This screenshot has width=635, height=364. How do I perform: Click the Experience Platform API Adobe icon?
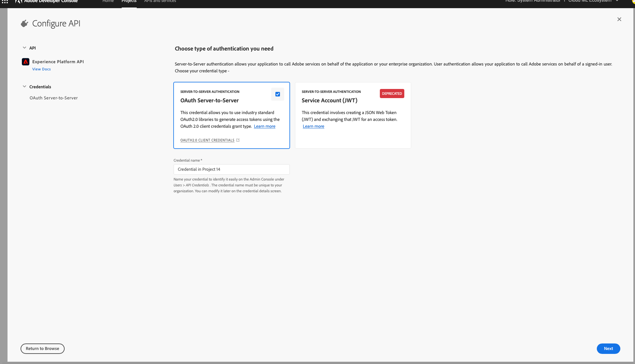click(26, 62)
